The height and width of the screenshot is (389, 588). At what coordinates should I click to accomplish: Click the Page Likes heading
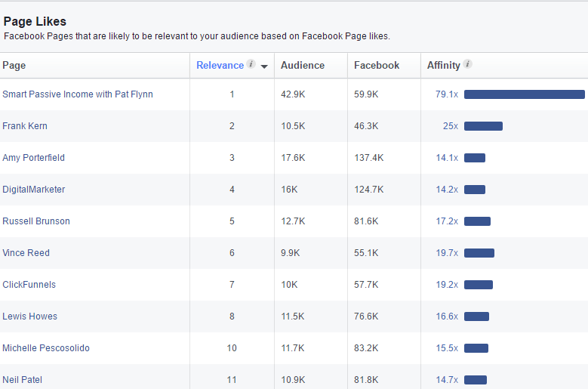coord(35,21)
